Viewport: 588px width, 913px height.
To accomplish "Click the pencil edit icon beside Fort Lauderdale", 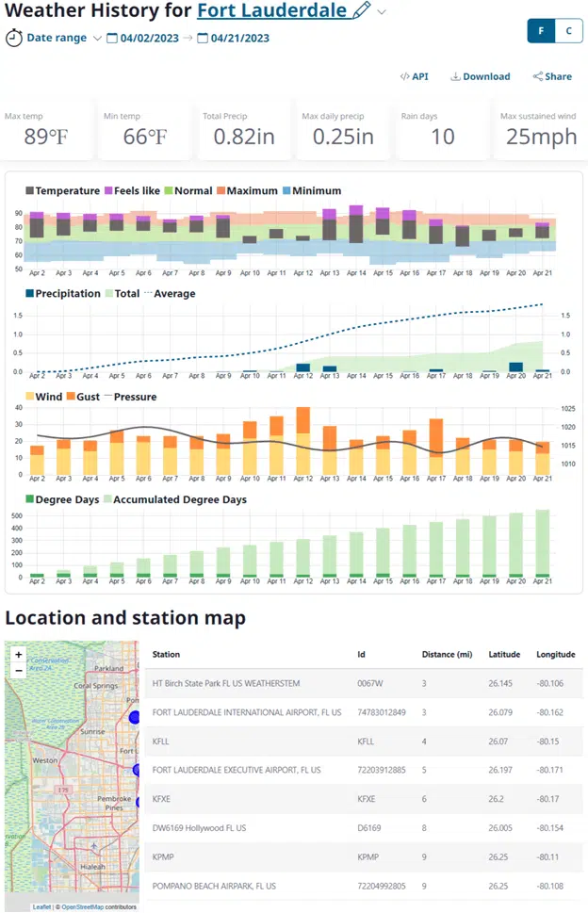I will [x=361, y=11].
